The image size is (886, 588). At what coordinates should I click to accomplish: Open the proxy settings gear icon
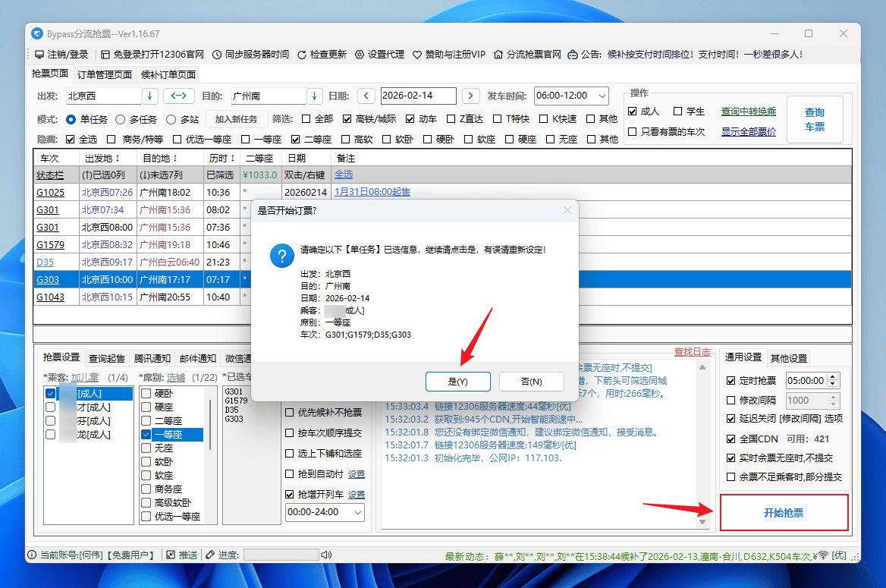coord(359,54)
